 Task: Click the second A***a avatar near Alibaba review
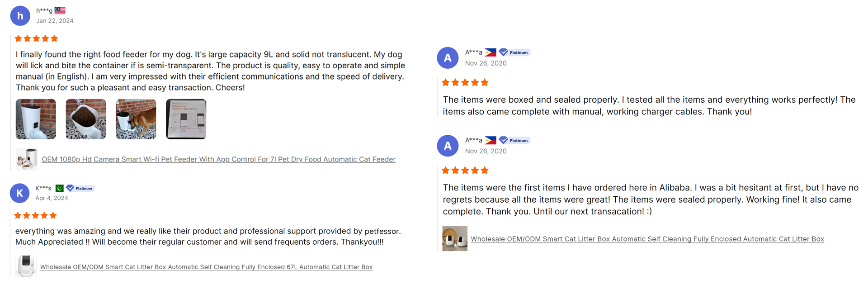pyautogui.click(x=448, y=146)
